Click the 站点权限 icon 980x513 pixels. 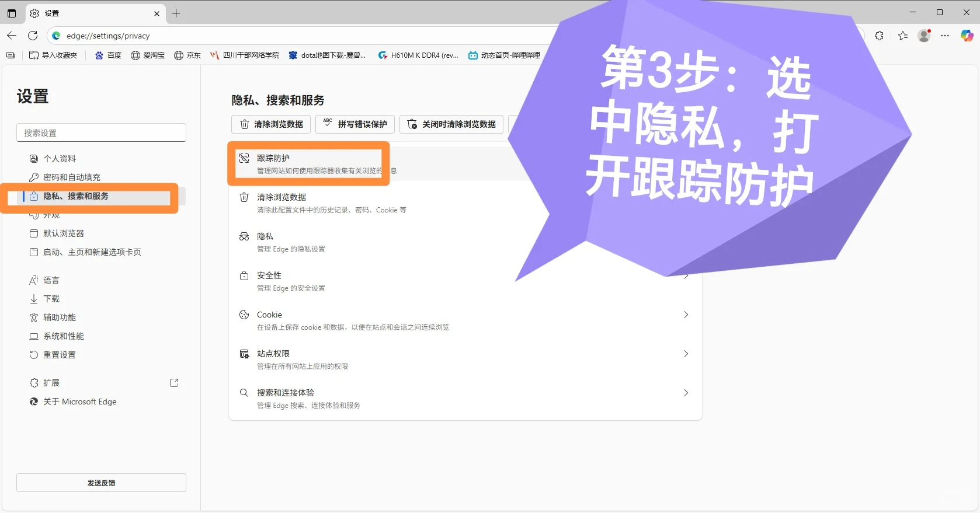tap(244, 354)
